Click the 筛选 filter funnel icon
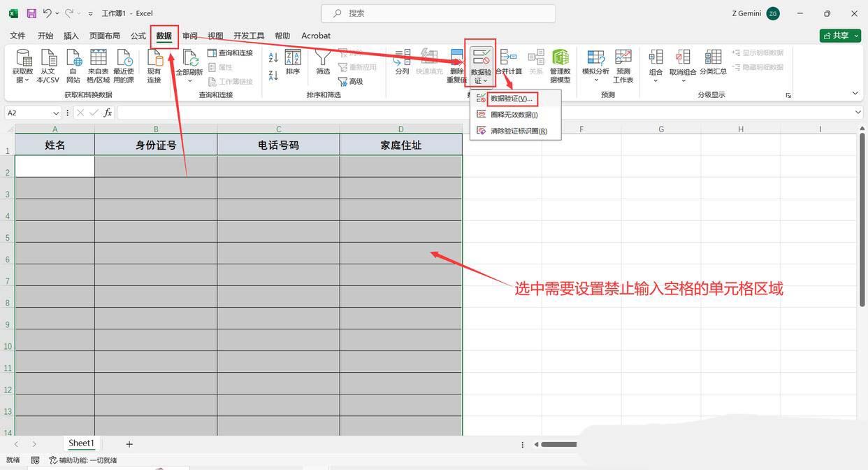868x470 pixels. [x=322, y=59]
